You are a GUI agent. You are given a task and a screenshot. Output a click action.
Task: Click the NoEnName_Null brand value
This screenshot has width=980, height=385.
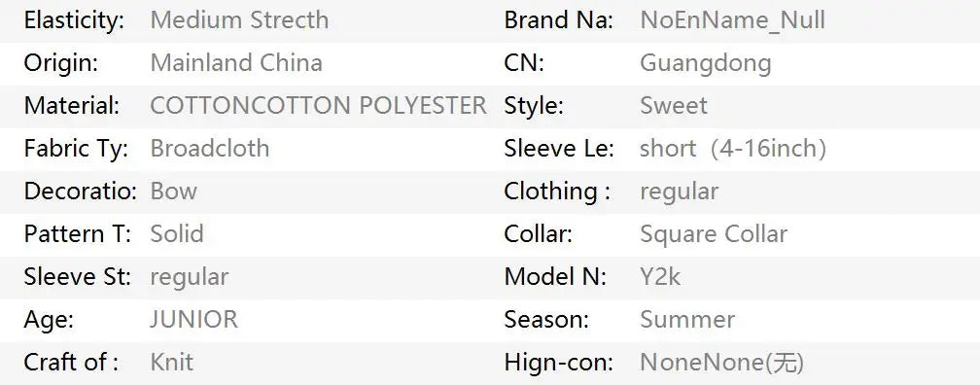click(732, 20)
